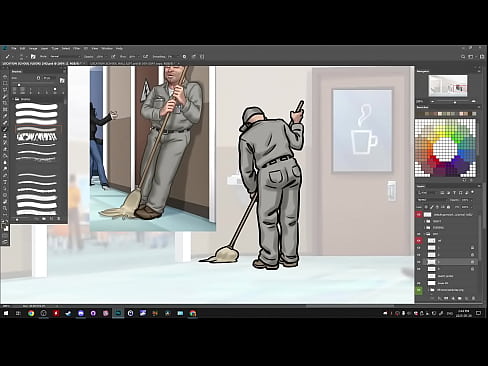Toggle visibility of the green-marked bottom group
488x366 pixels.
[419, 290]
